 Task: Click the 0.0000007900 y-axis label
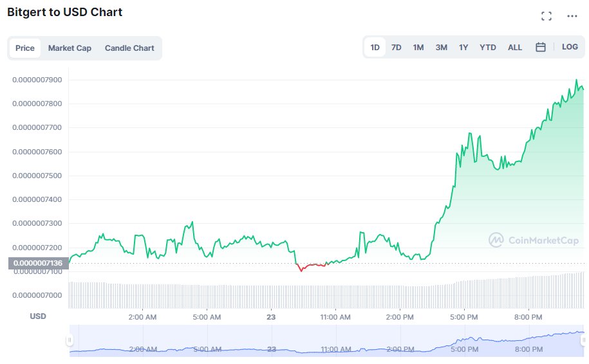tap(37, 80)
